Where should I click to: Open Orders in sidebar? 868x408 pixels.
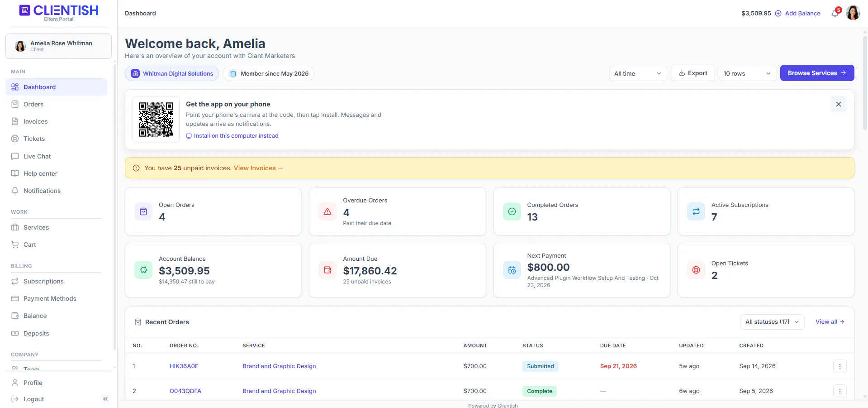click(x=56, y=104)
